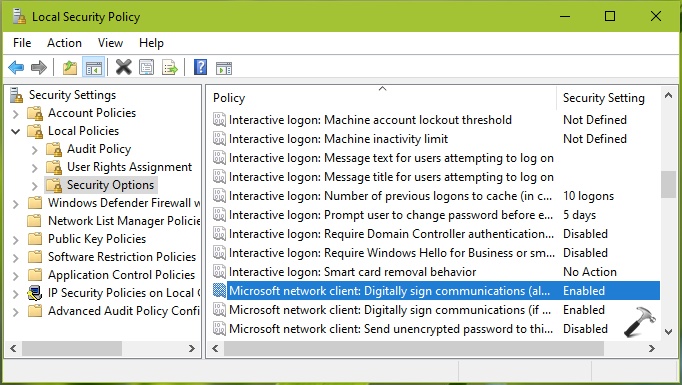This screenshot has height=385, width=682.
Task: Select Digitally sign communications (always) policy
Action: (435, 291)
